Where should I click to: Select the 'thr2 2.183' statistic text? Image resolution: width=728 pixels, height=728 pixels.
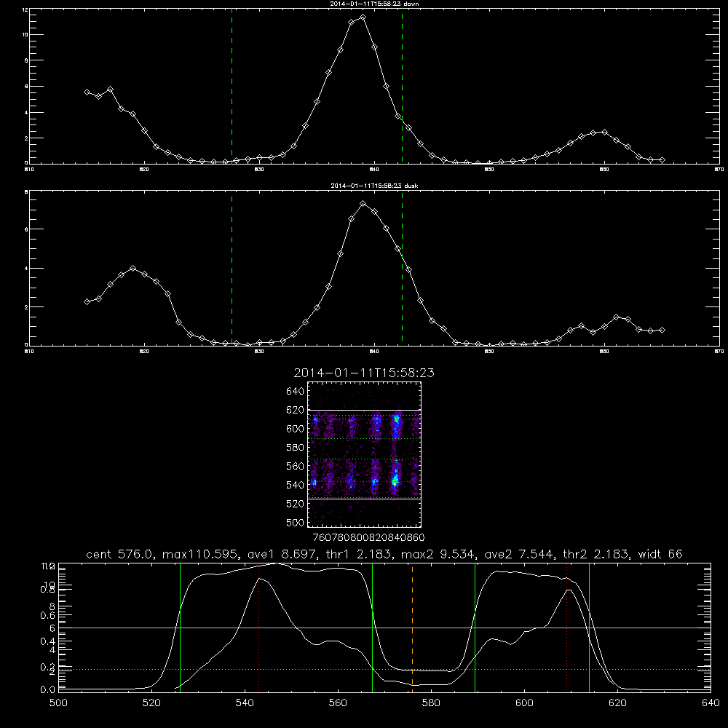tap(597, 554)
